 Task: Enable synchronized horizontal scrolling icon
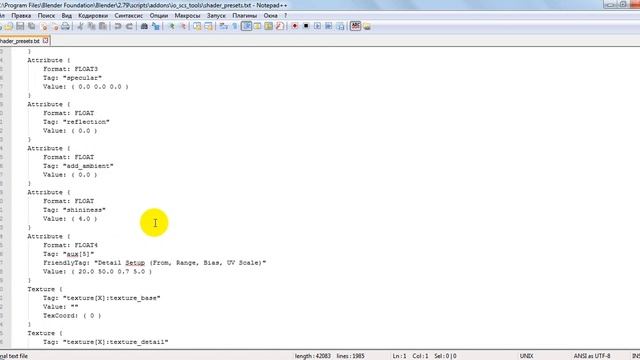209,27
